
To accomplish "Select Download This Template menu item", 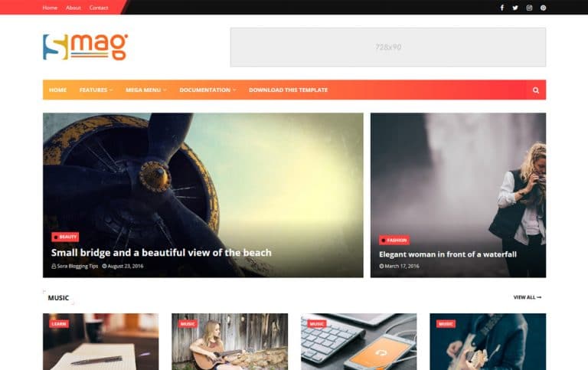I will [x=289, y=90].
